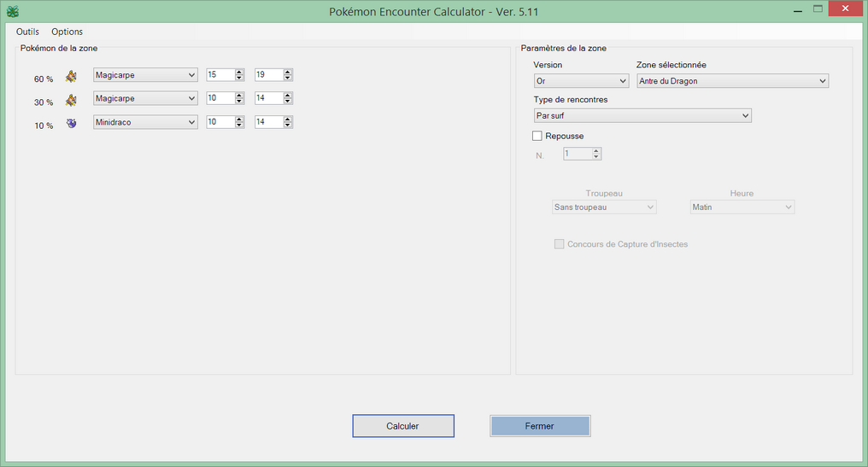Increase the 60% row minimum level 15
This screenshot has height=467, width=868.
coord(240,72)
